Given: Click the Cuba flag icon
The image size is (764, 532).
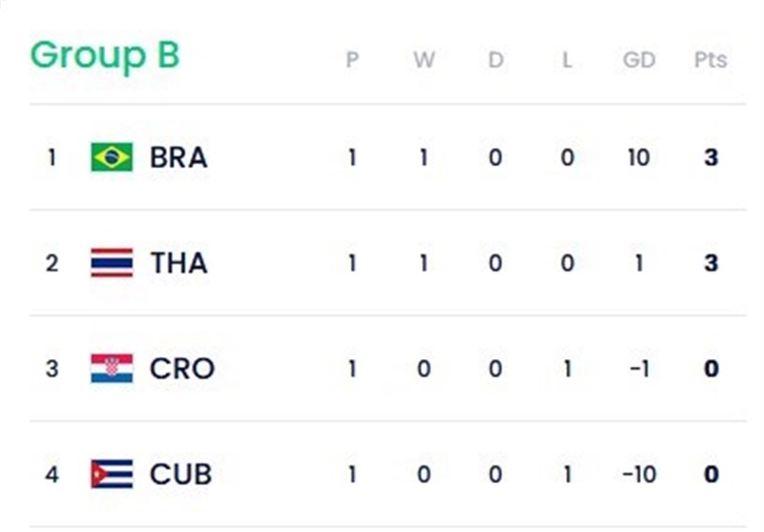Looking at the screenshot, I should [x=112, y=474].
